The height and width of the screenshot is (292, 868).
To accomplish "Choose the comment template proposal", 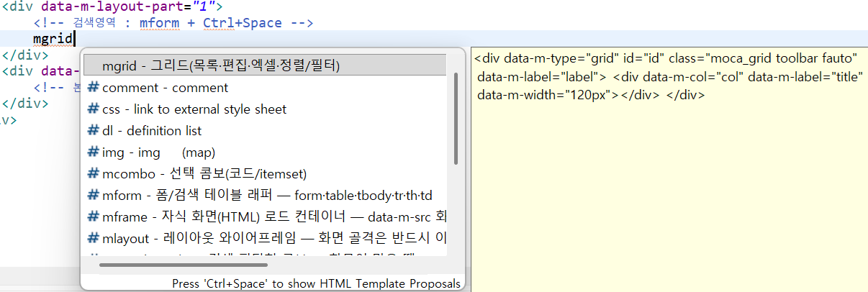I will (x=265, y=88).
